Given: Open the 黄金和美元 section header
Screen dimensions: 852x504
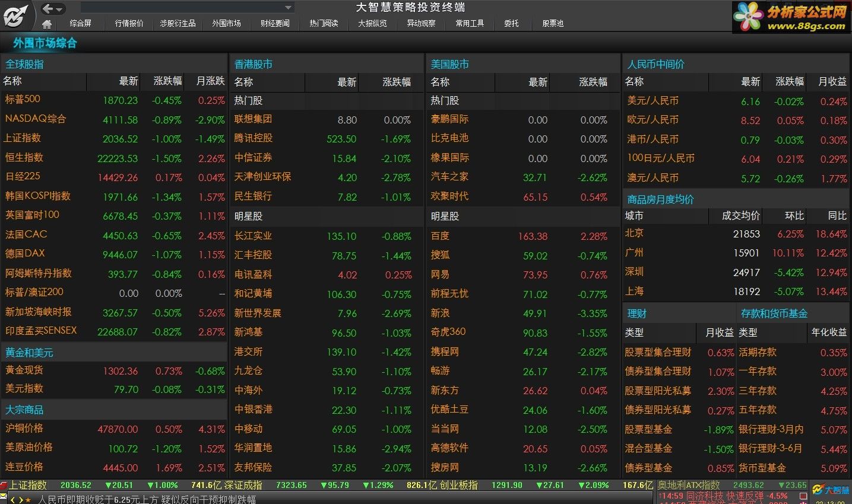Looking at the screenshot, I should click(x=29, y=353).
